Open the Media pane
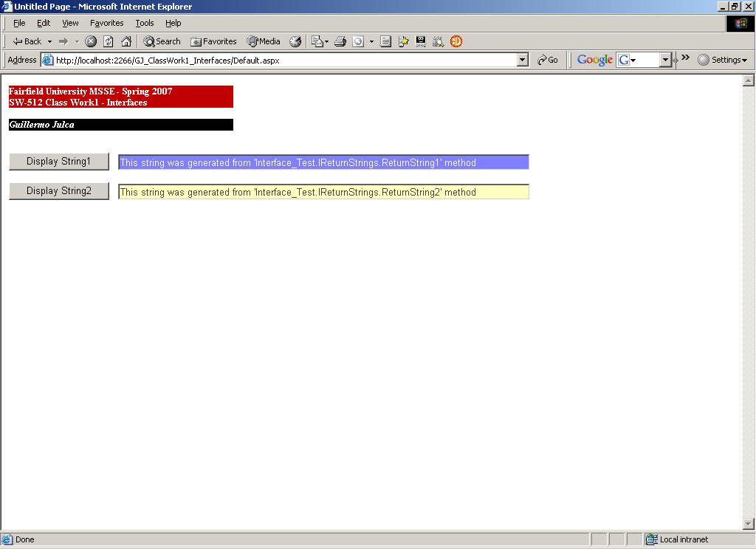The image size is (756, 549). tap(264, 41)
